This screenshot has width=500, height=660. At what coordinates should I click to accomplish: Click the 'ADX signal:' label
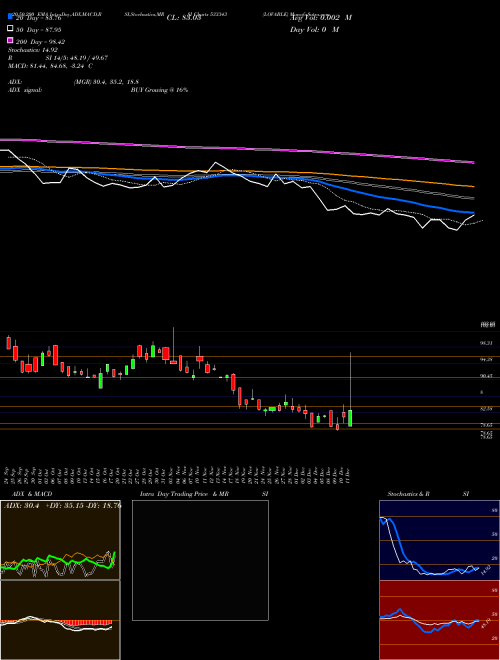click(x=25, y=90)
